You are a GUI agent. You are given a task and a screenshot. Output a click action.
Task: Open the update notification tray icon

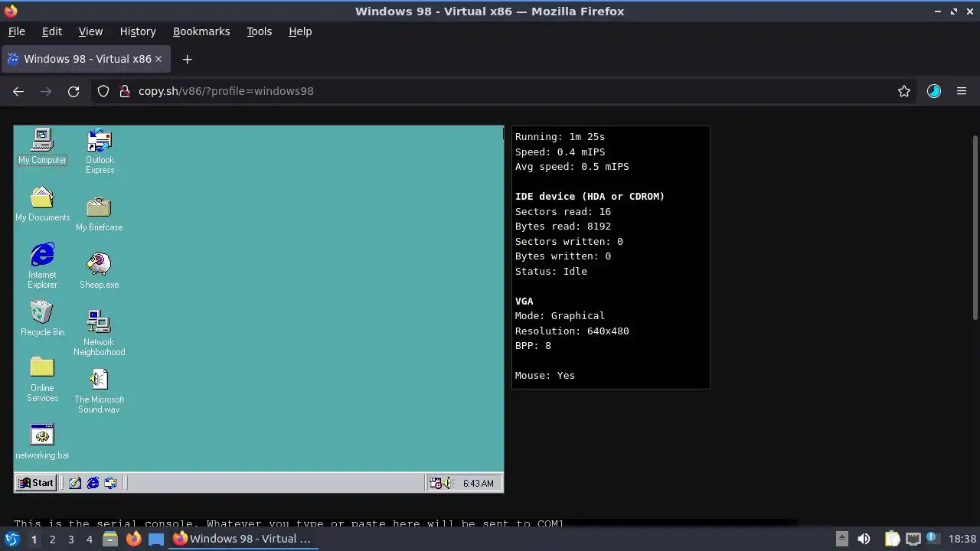point(934,539)
